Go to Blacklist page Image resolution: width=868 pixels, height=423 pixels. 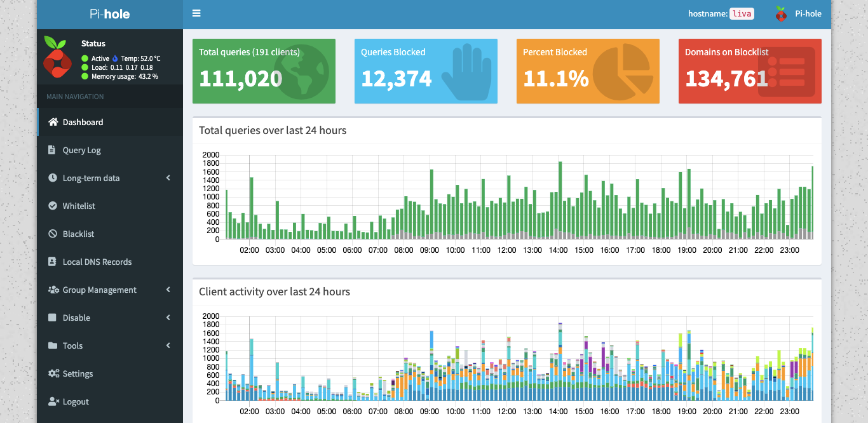pos(110,234)
